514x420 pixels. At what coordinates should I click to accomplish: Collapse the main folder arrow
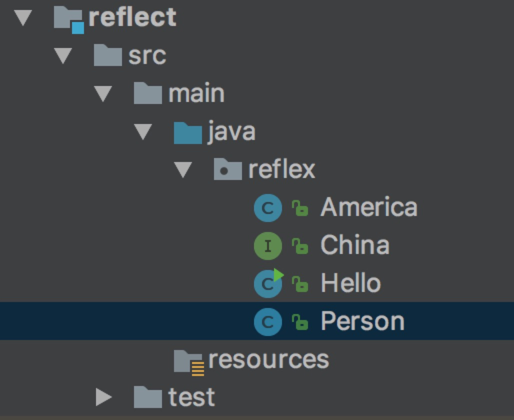(x=103, y=94)
